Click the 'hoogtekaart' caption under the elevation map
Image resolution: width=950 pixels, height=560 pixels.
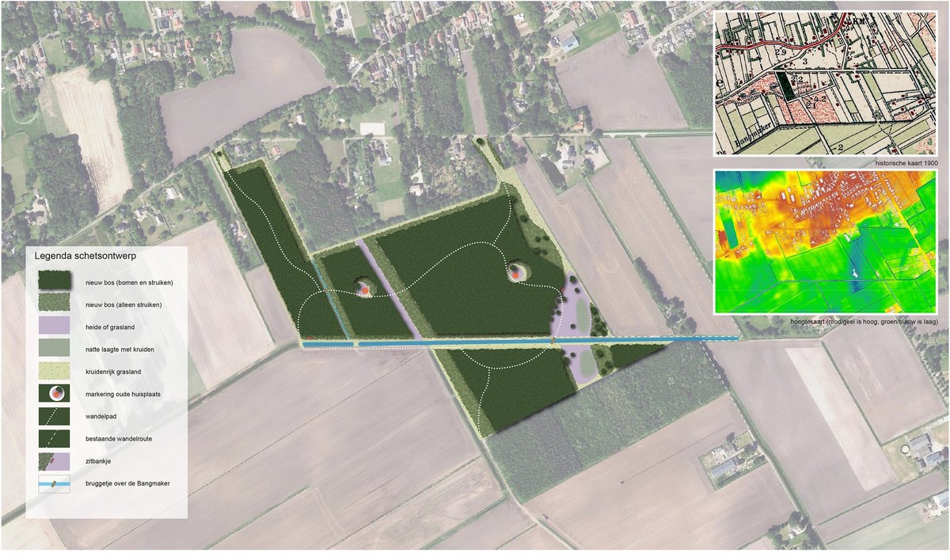tap(864, 322)
